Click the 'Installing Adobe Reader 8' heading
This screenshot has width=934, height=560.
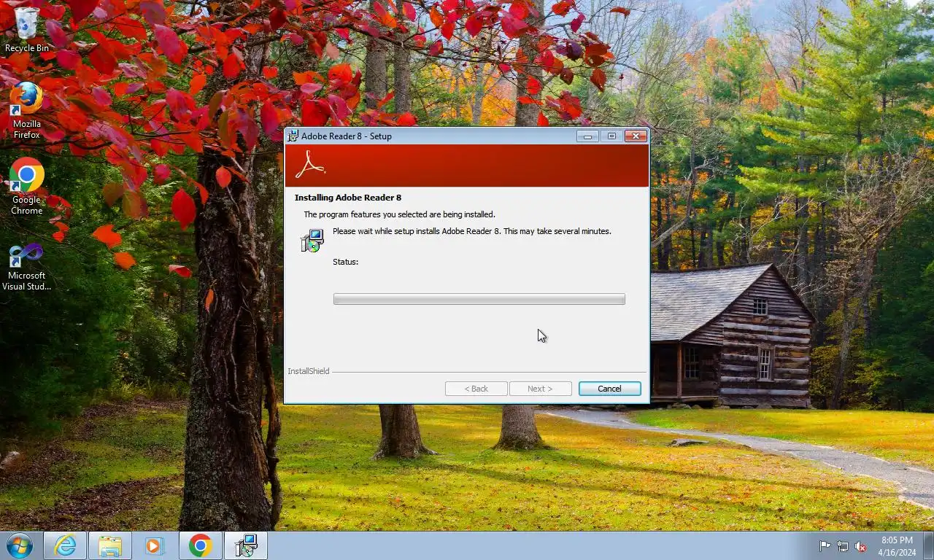tap(348, 198)
